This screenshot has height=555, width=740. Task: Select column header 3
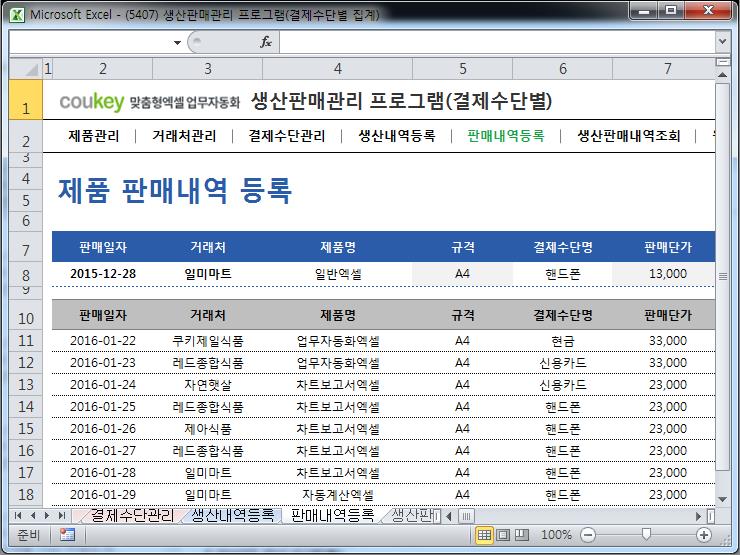(208, 69)
